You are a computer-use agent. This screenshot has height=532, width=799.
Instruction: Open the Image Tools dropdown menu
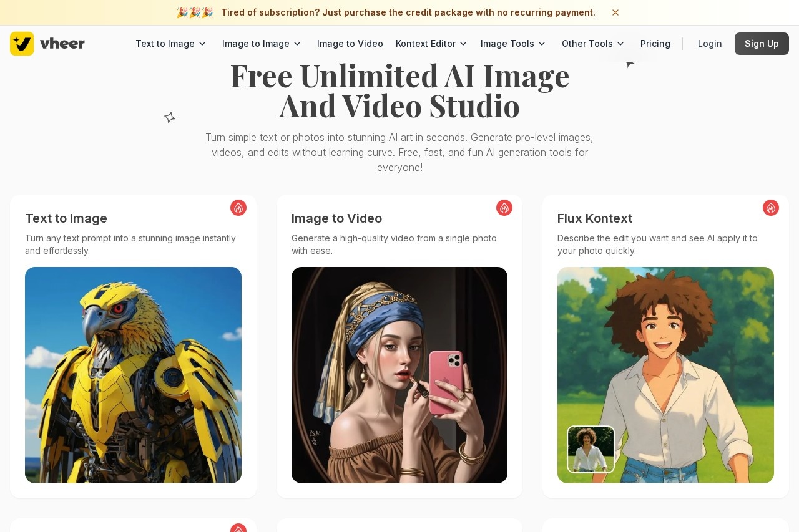tap(513, 44)
